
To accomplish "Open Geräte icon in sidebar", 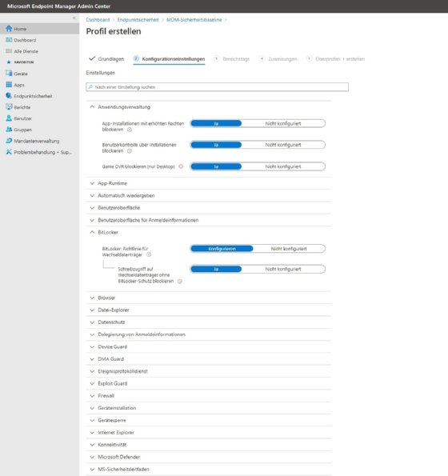I will pyautogui.click(x=9, y=73).
